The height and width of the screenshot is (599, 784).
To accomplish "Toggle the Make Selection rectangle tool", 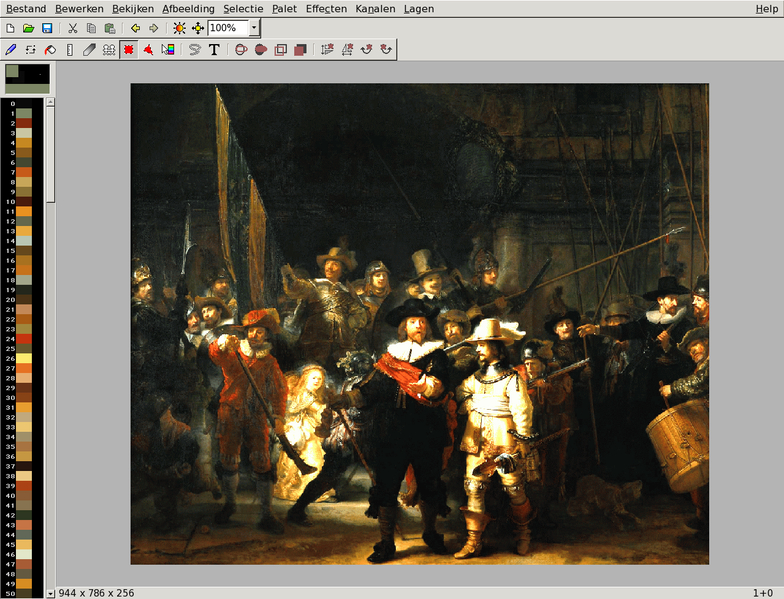I will pos(129,49).
